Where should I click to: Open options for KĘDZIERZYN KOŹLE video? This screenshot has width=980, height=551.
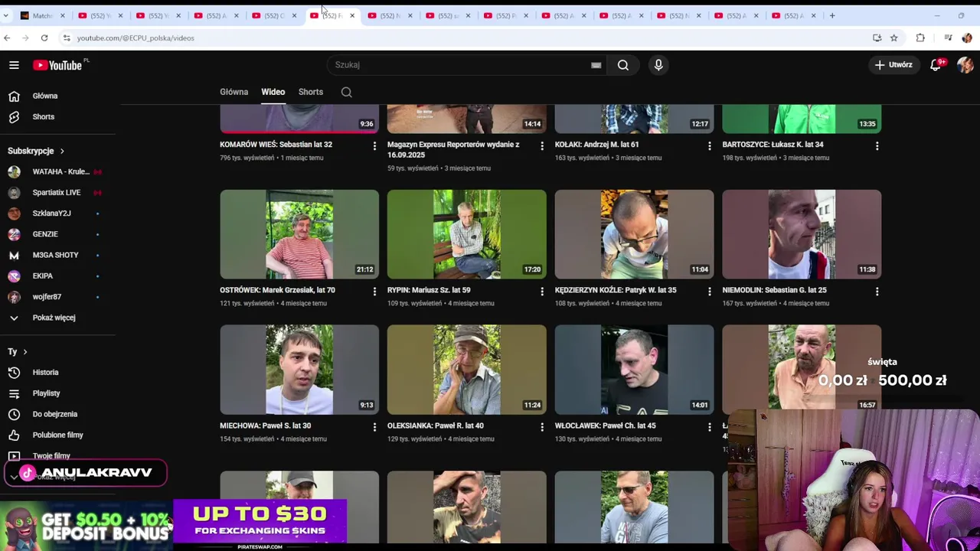click(709, 291)
